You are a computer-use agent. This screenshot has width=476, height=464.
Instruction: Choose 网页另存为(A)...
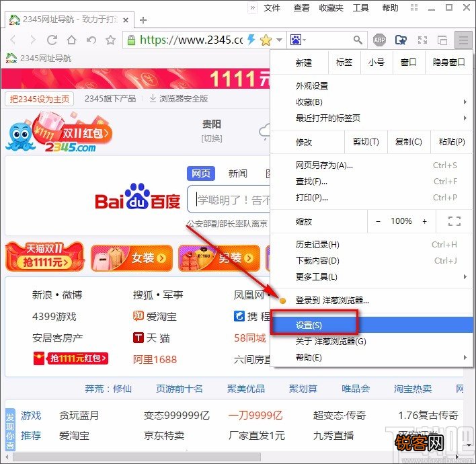(x=371, y=165)
